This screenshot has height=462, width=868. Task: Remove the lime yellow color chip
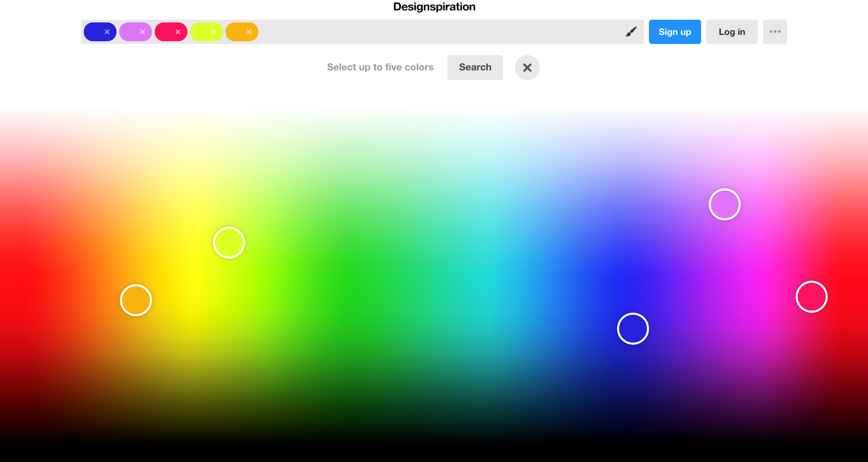(x=214, y=32)
